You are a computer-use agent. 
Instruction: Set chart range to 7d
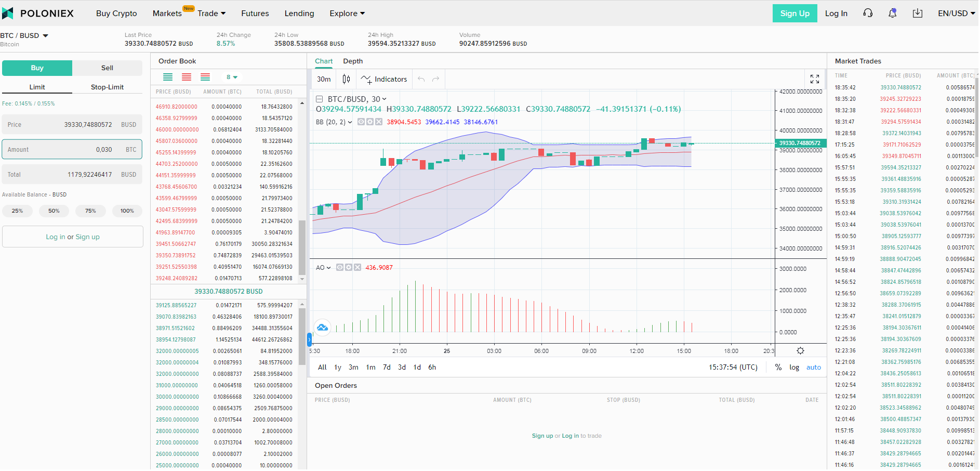[x=387, y=367]
